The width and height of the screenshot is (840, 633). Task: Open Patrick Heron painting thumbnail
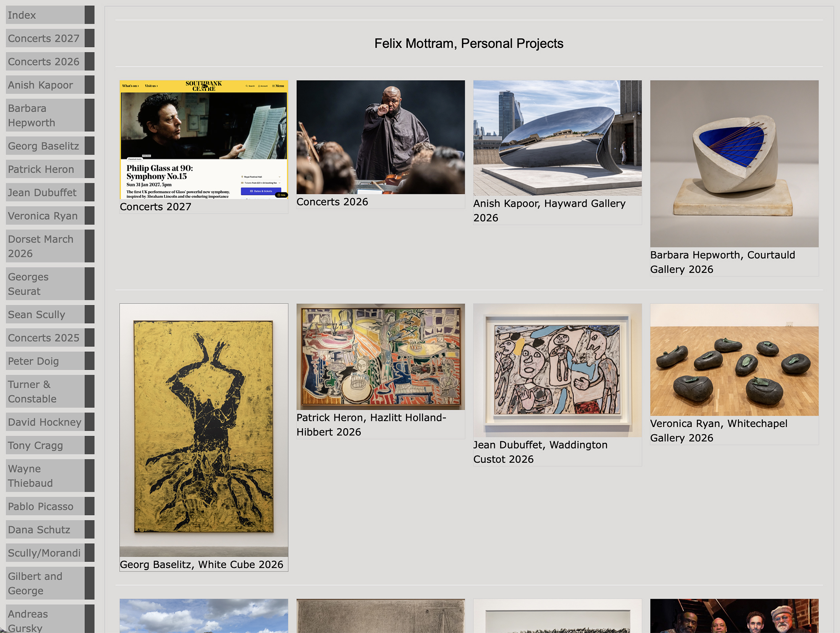pyautogui.click(x=381, y=357)
